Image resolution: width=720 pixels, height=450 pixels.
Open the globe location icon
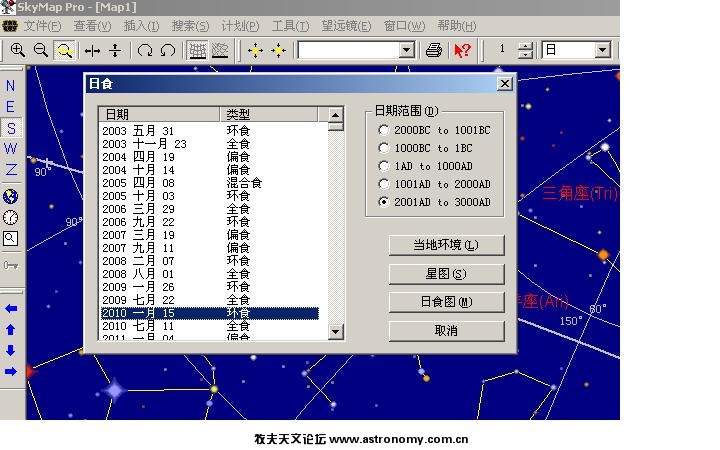(10, 197)
